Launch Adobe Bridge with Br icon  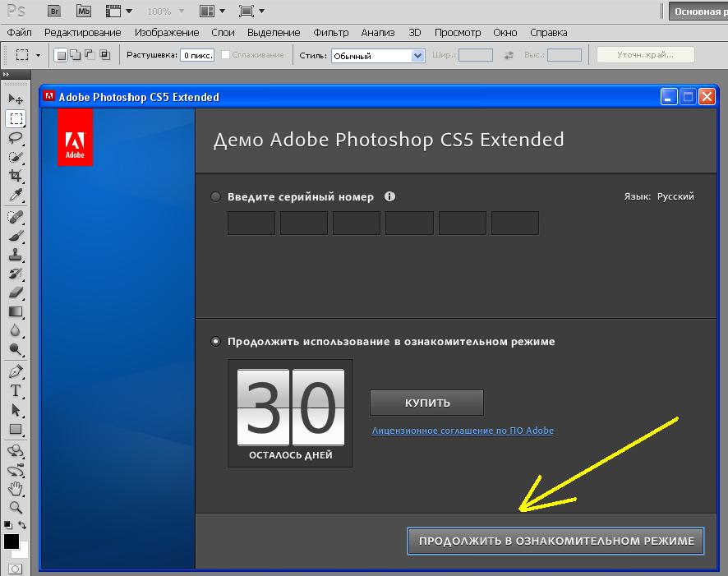click(54, 12)
